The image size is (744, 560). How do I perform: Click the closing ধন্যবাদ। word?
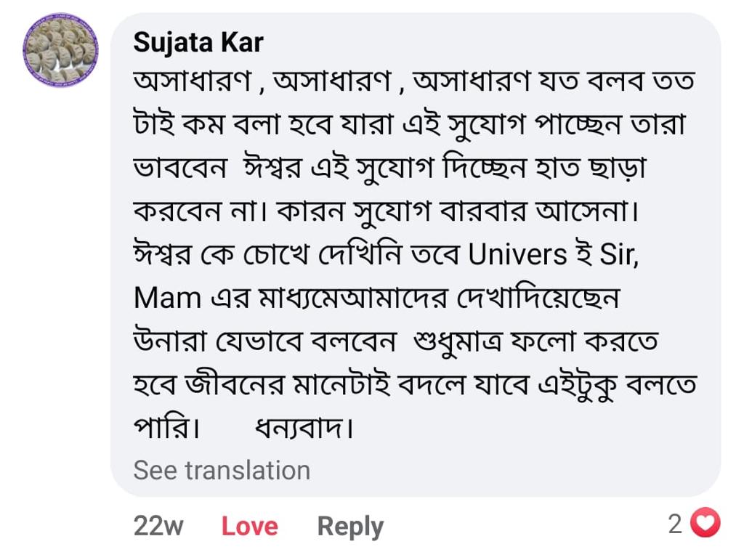pyautogui.click(x=303, y=429)
